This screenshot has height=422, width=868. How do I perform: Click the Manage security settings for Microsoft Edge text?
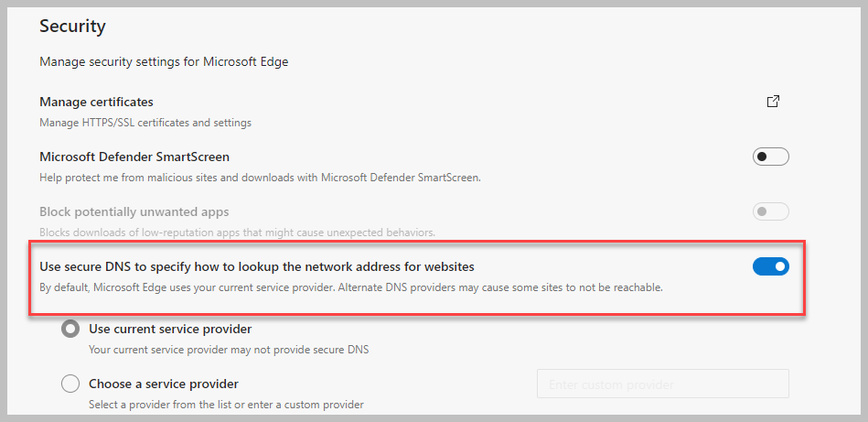coord(164,62)
